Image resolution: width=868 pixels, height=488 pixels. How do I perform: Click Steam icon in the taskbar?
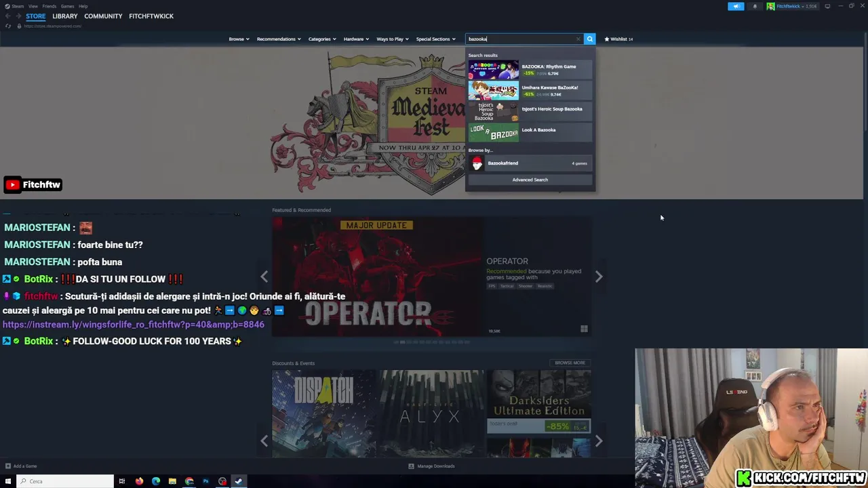pyautogui.click(x=239, y=481)
